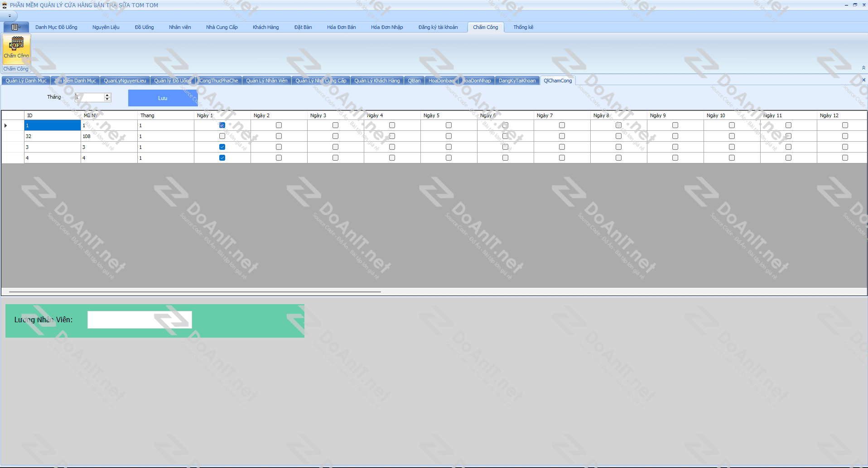The height and width of the screenshot is (468, 868).
Task: Switch to Quản Lý Khách Hàng document tab
Action: (x=377, y=81)
